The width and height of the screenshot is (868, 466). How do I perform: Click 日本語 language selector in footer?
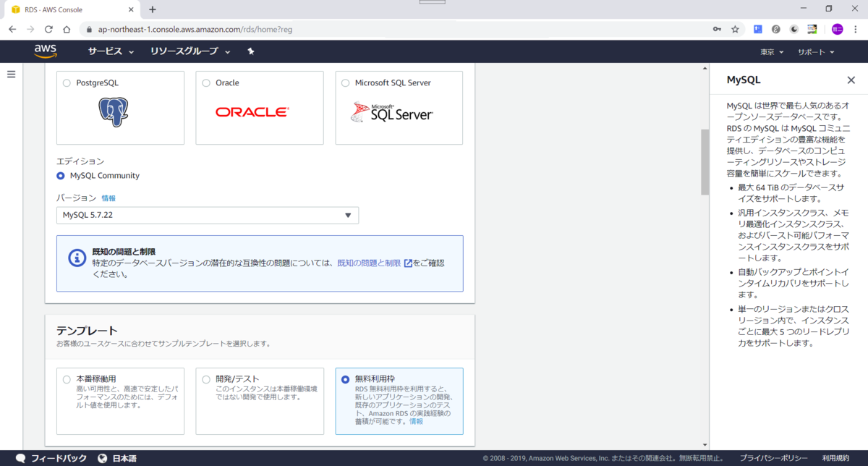[x=117, y=458]
